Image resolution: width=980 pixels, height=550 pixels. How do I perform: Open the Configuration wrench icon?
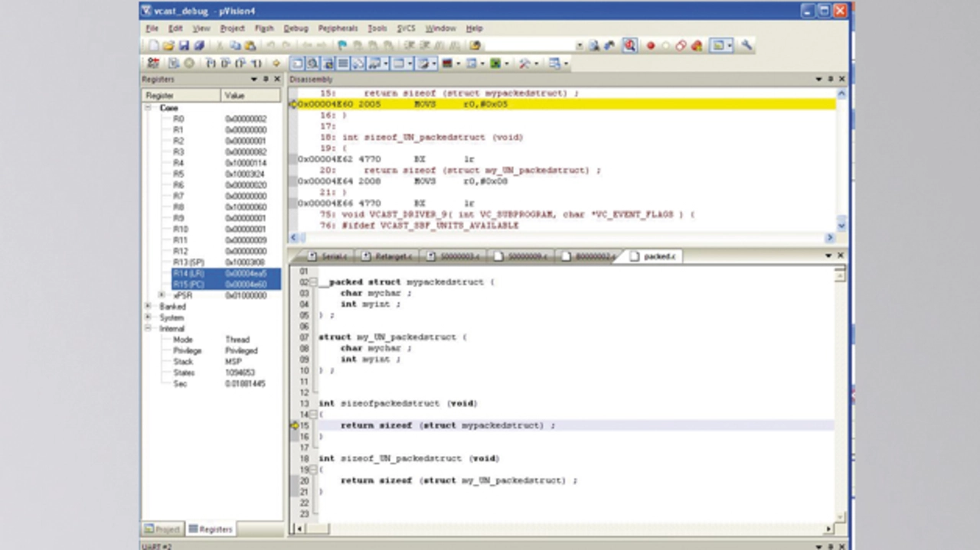coord(746,46)
